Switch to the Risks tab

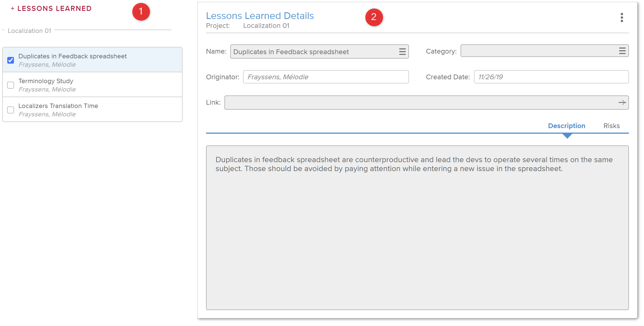pos(611,126)
